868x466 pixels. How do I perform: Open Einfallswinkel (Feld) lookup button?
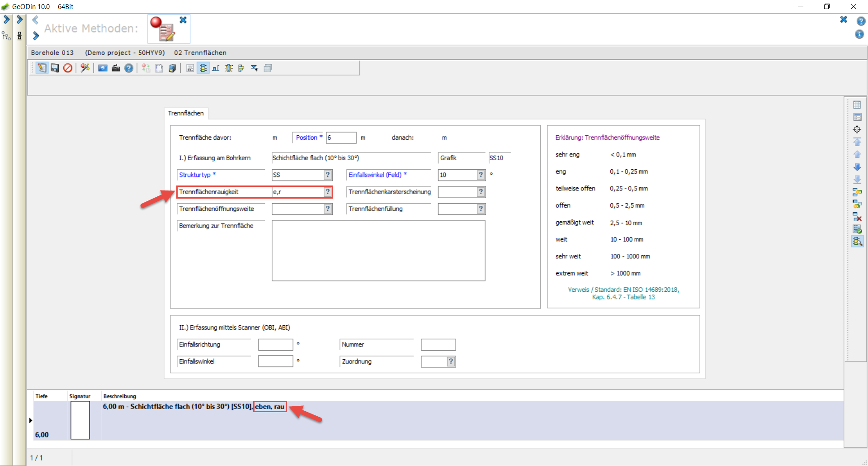(x=481, y=175)
